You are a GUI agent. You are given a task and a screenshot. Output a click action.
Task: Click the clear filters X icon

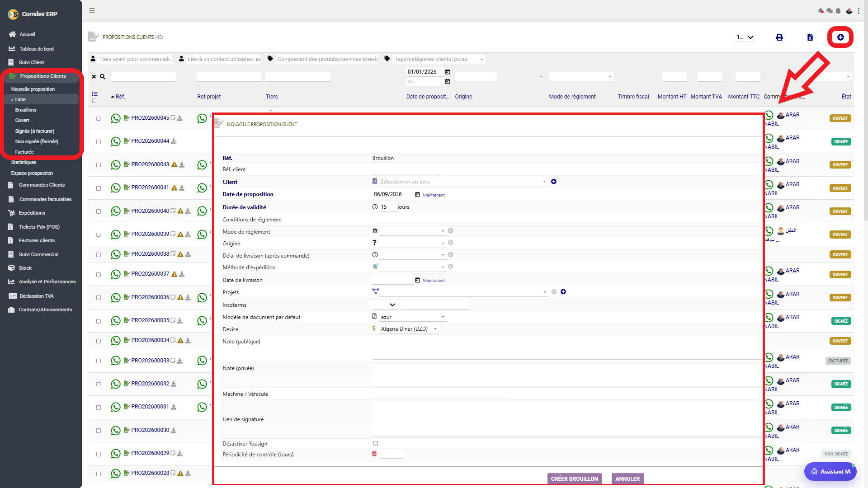click(94, 77)
